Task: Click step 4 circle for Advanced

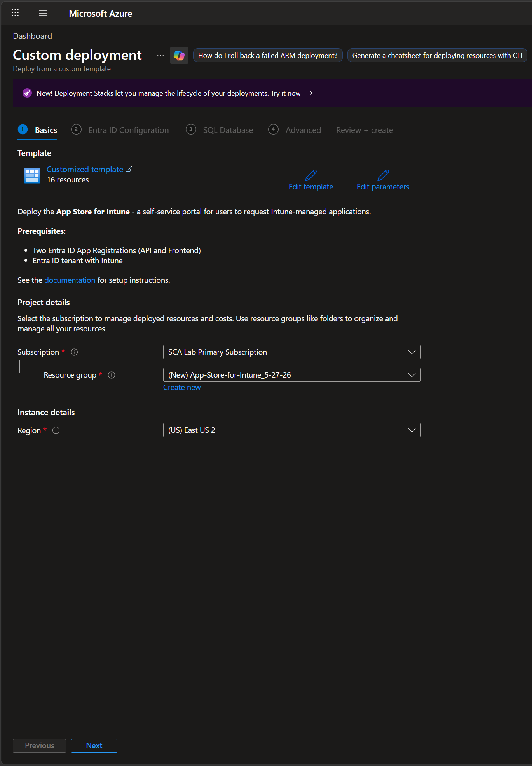Action: (273, 129)
